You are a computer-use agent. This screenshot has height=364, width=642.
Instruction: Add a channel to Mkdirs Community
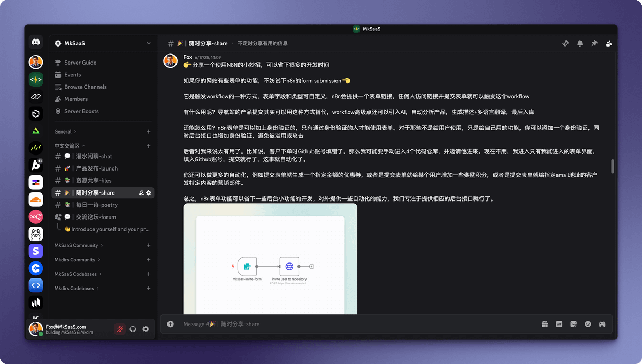tap(149, 260)
